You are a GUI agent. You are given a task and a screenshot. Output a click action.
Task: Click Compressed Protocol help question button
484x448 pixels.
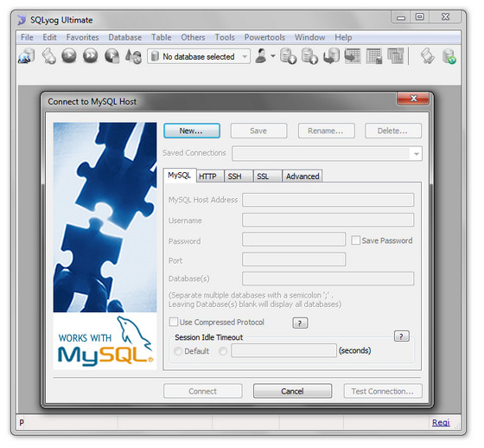(x=300, y=323)
